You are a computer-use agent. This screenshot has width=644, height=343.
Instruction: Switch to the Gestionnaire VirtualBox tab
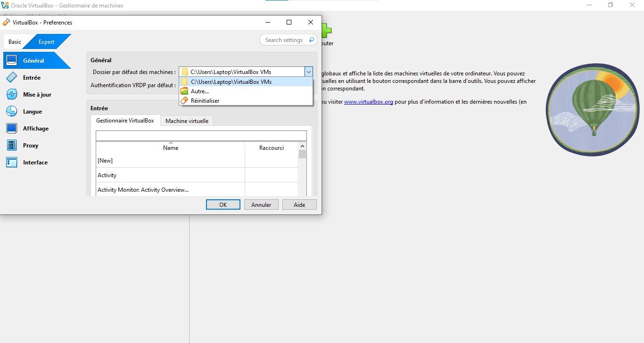[x=125, y=121]
